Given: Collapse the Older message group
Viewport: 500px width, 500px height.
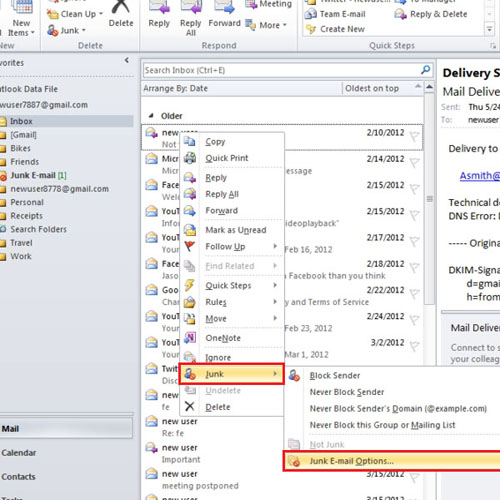Looking at the screenshot, I should pos(151,116).
